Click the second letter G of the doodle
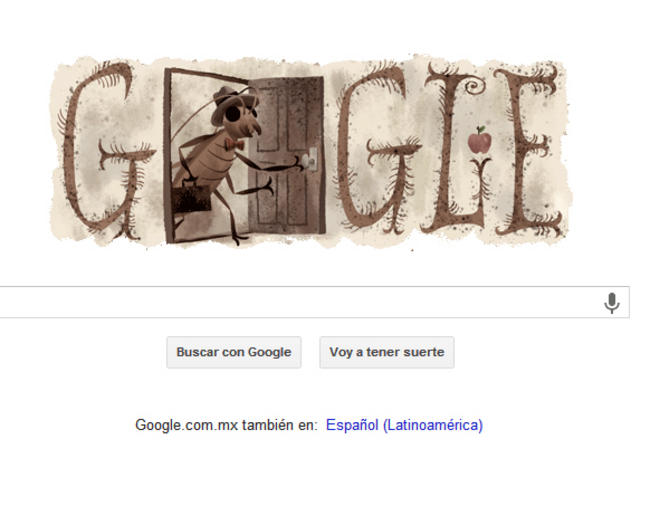This screenshot has height=506, width=650. (378, 148)
